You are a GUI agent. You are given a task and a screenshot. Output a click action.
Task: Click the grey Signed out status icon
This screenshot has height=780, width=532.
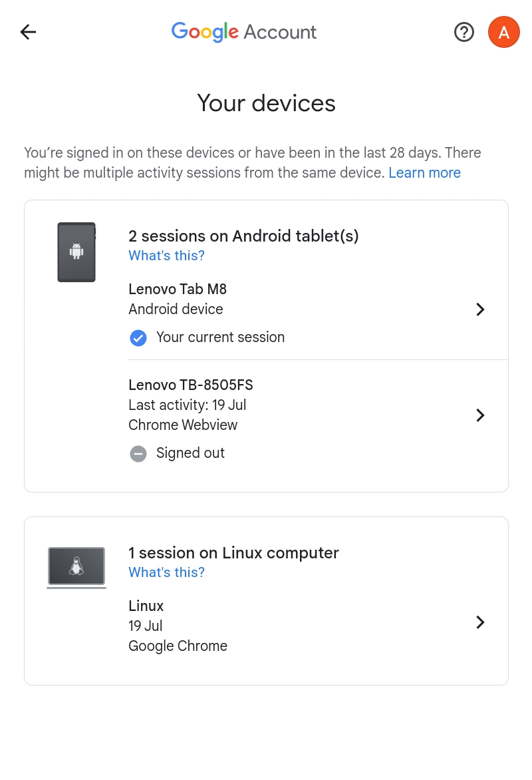[x=138, y=454]
